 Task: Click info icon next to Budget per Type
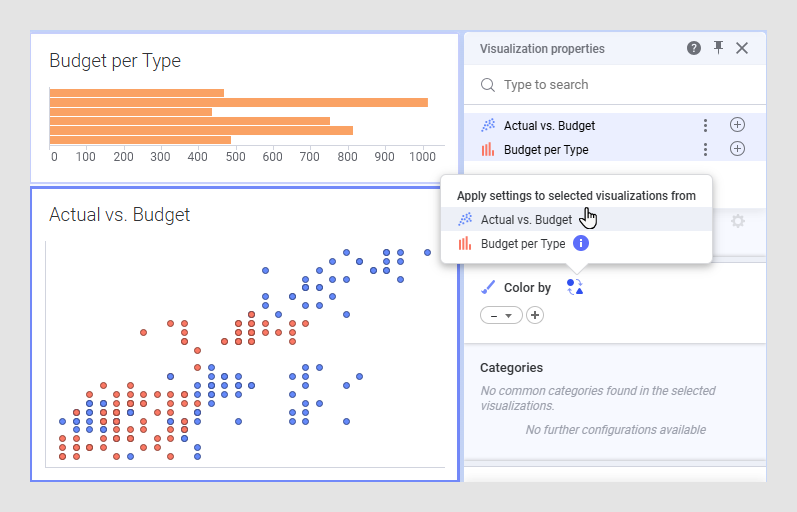[x=580, y=243]
